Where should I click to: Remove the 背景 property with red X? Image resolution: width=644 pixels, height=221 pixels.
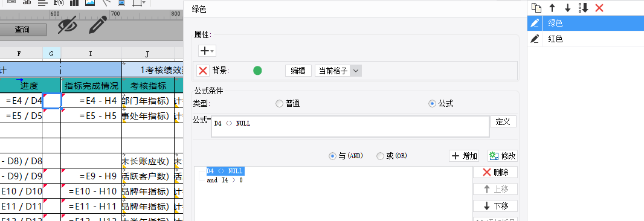203,71
